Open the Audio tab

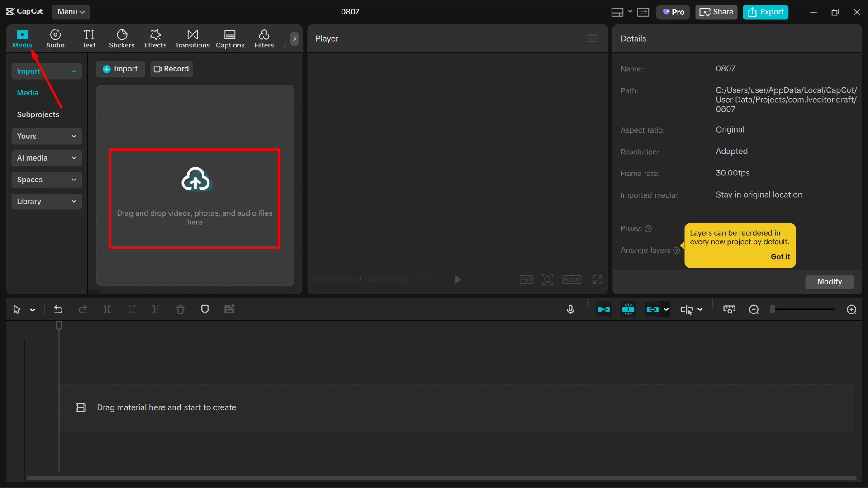coord(55,39)
